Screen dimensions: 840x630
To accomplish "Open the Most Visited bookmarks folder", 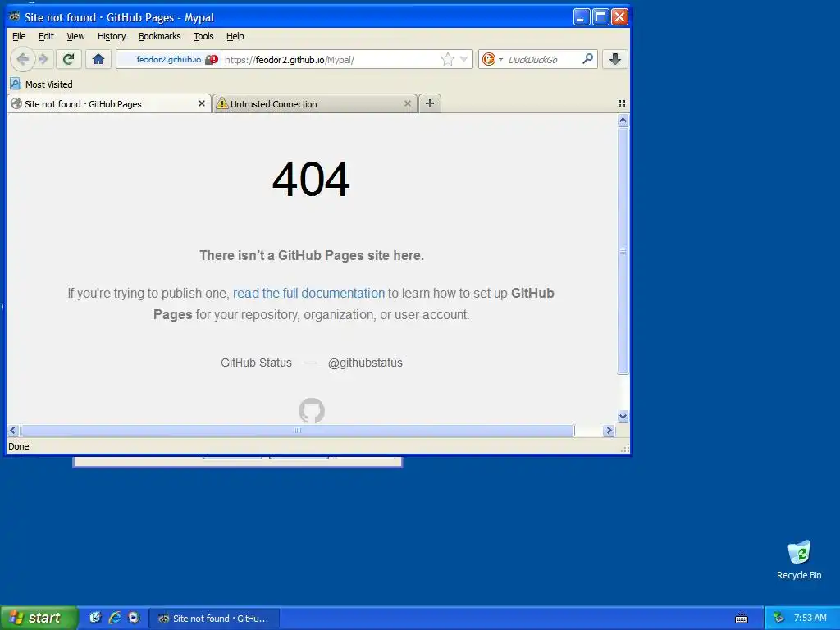I will (42, 84).
